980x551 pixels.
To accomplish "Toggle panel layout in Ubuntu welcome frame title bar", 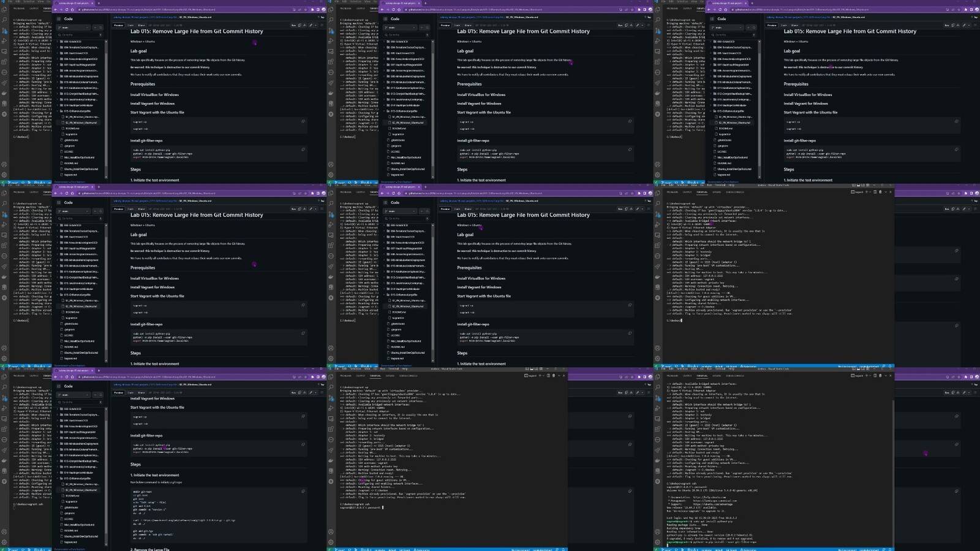I will pos(858,368).
